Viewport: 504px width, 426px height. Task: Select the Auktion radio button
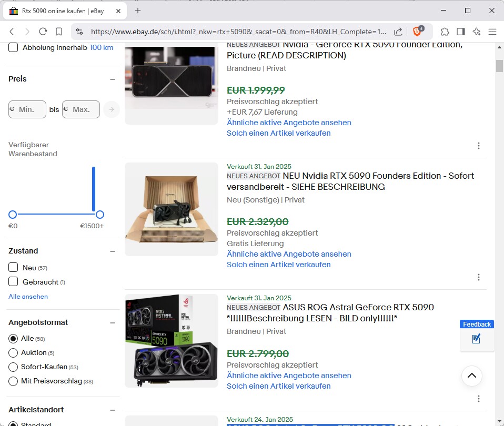[x=13, y=352]
